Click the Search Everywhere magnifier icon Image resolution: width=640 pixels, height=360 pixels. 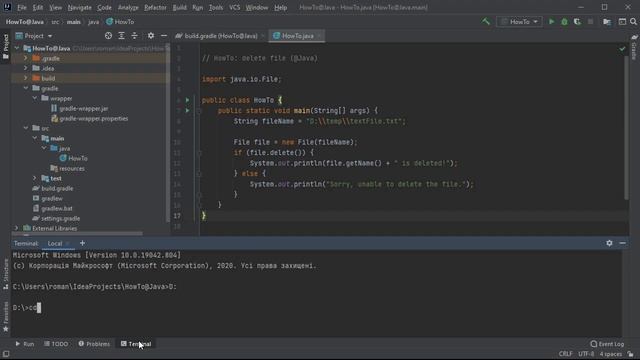point(633,22)
